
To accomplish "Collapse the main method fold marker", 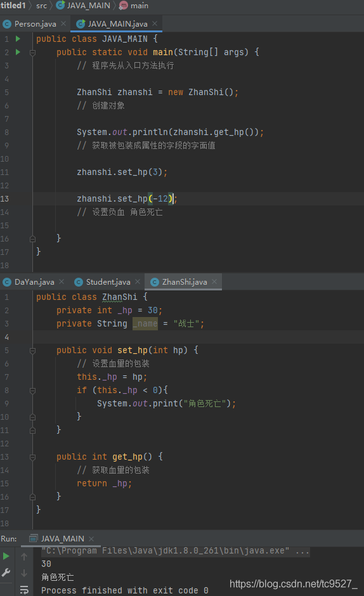I will [x=33, y=53].
